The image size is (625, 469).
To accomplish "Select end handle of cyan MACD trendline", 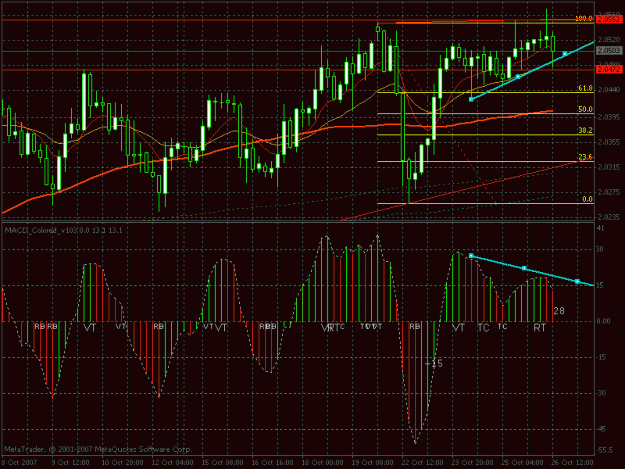I will 577,281.
